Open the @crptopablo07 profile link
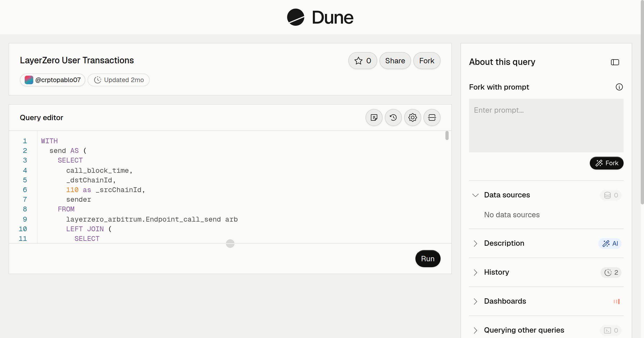The width and height of the screenshot is (644, 338). coord(53,80)
